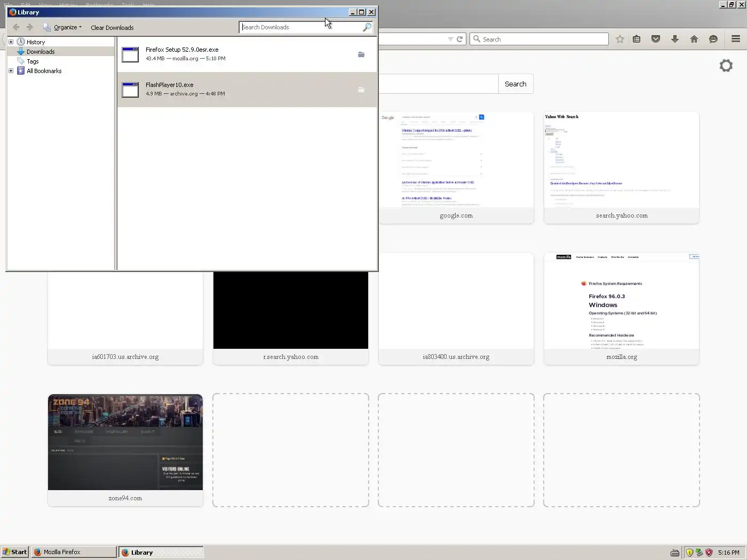The image size is (747, 560).
Task: Select Tags in Library sidebar
Action: 33,61
